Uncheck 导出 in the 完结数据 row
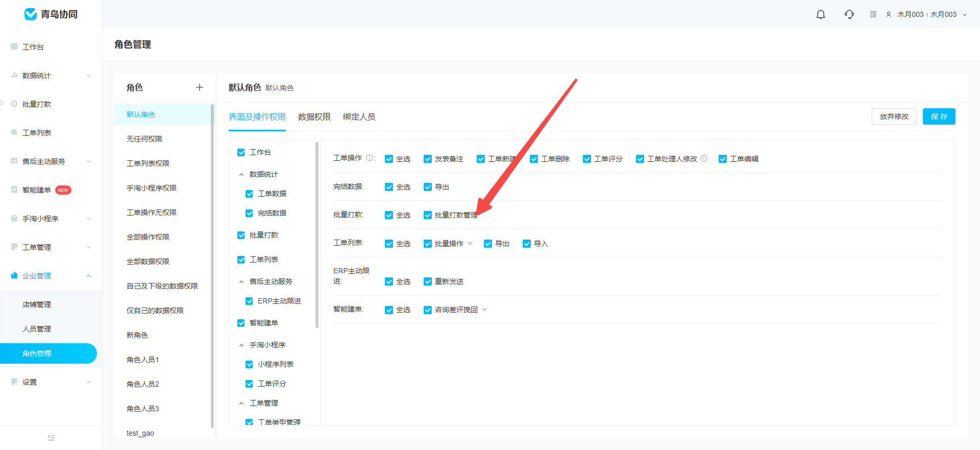Image resolution: width=980 pixels, height=450 pixels. point(428,187)
